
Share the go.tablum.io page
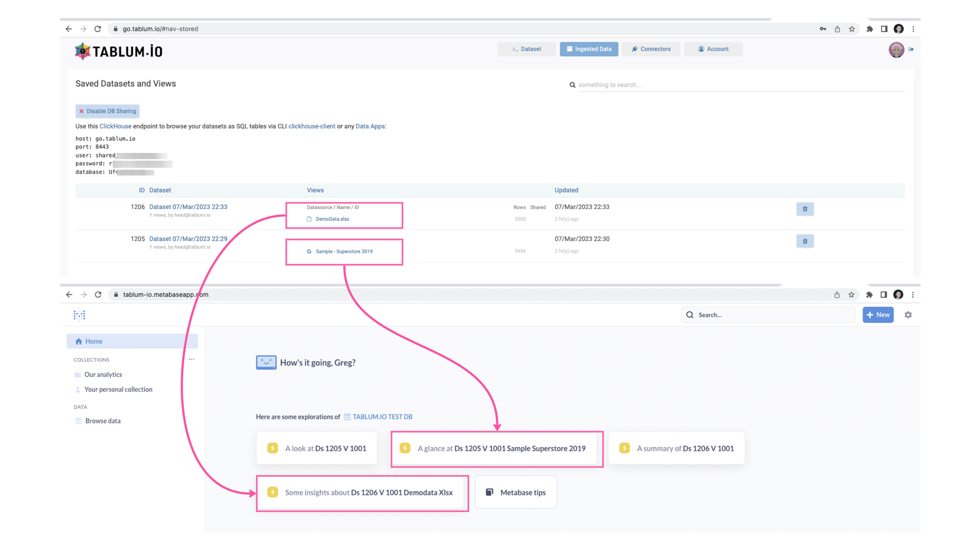(837, 29)
